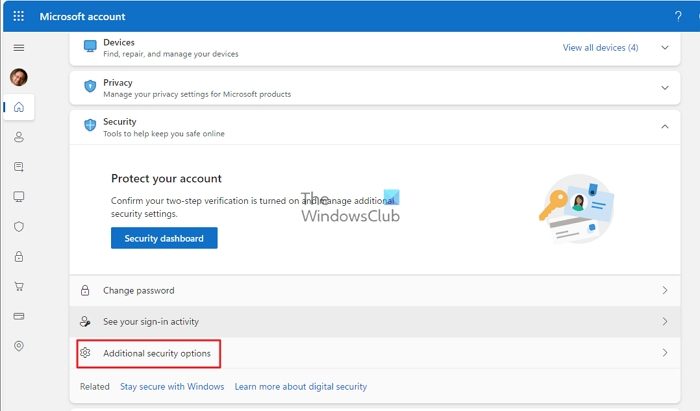Go to Home in sidebar
This screenshot has width=700, height=411.
coord(19,107)
